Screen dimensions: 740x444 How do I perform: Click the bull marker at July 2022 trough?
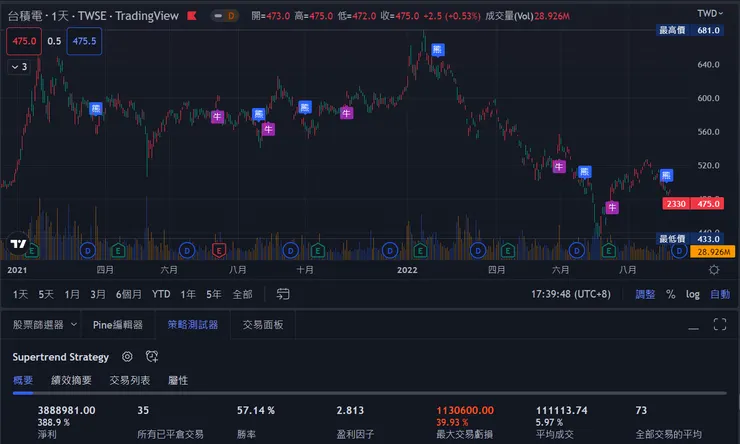tap(612, 207)
